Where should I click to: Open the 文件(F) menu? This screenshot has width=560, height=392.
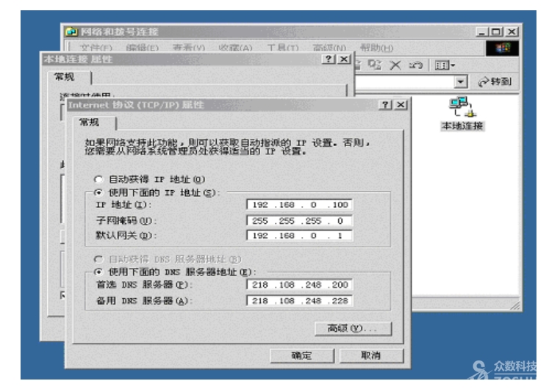(x=96, y=48)
